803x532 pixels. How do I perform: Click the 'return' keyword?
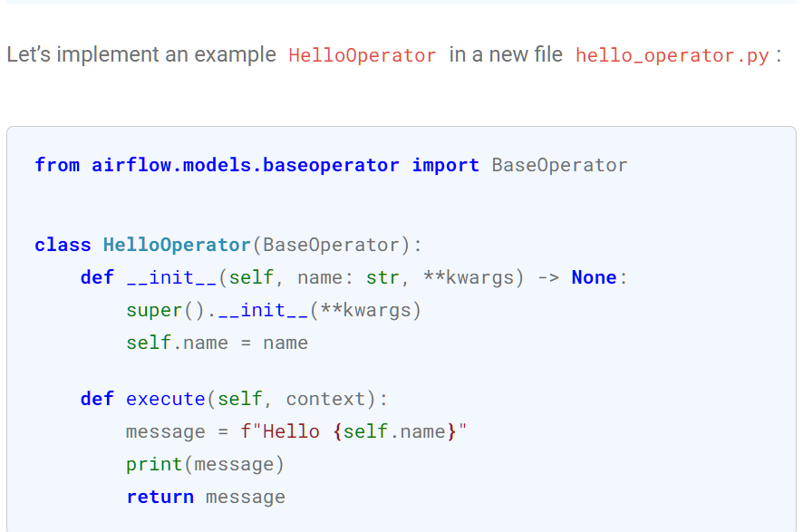(x=160, y=497)
